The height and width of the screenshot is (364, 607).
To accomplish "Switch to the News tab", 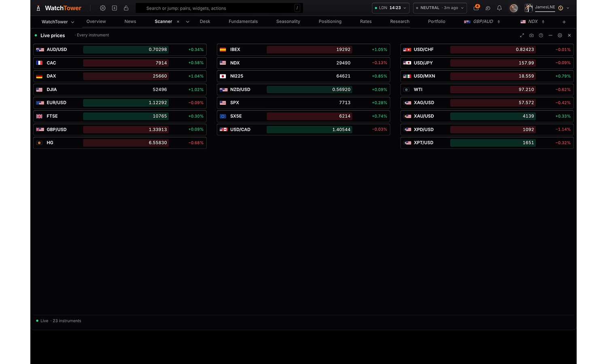I will [x=130, y=22].
